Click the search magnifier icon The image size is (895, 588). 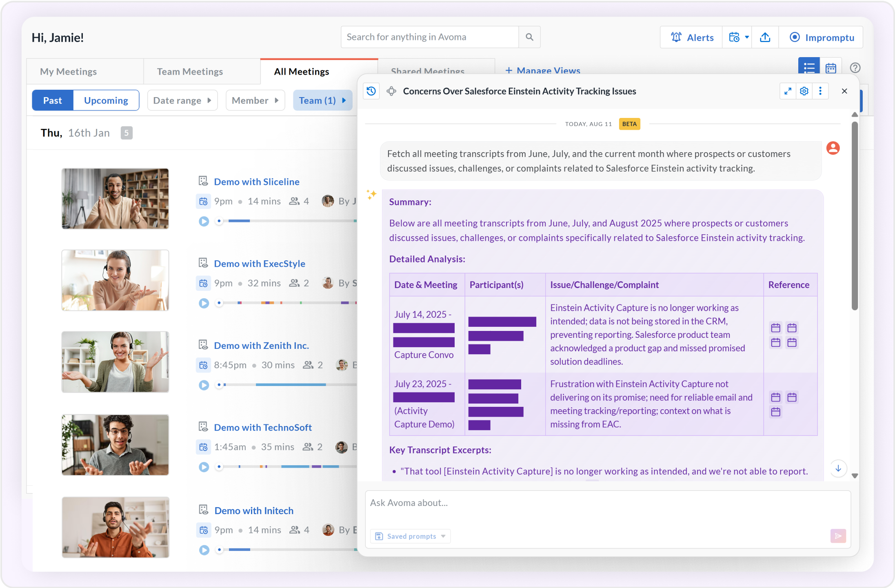[529, 37]
